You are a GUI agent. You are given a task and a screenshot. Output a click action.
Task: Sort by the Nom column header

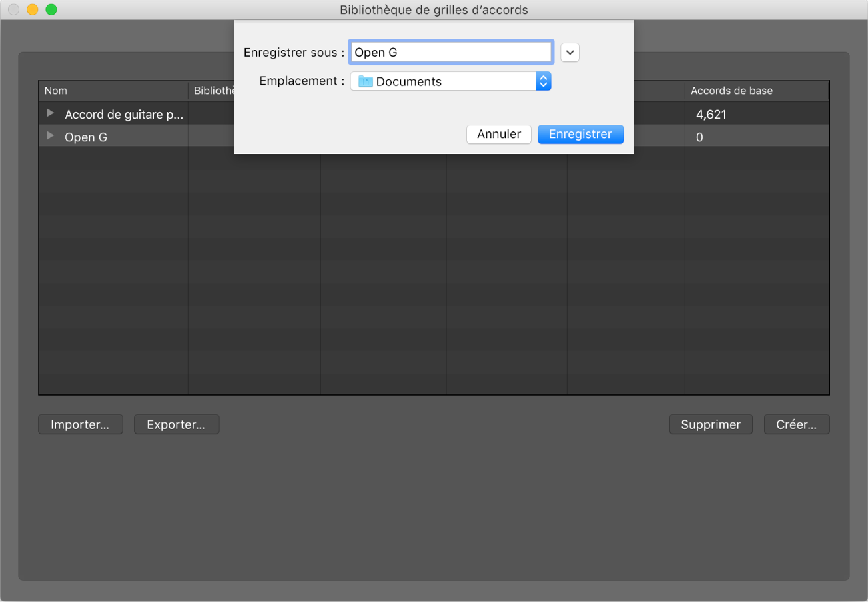pyautogui.click(x=113, y=91)
